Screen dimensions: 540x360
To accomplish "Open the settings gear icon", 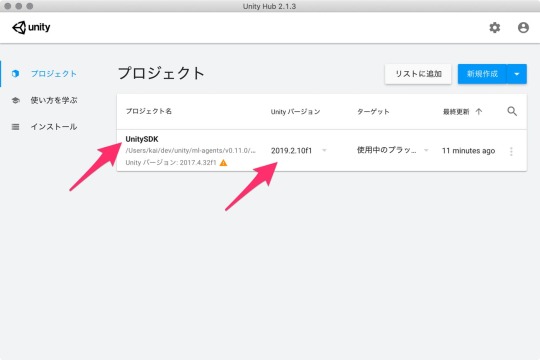I will (x=495, y=28).
